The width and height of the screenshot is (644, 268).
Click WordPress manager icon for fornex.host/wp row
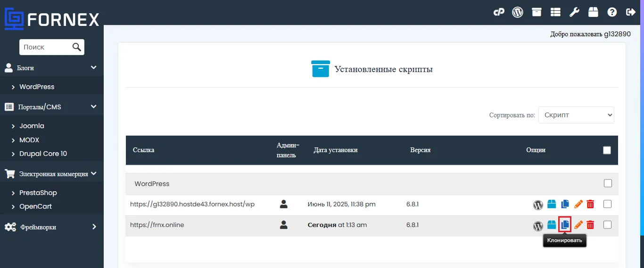pyautogui.click(x=538, y=205)
